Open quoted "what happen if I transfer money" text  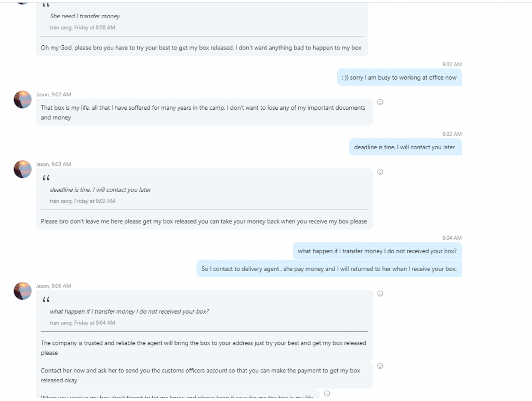(129, 312)
